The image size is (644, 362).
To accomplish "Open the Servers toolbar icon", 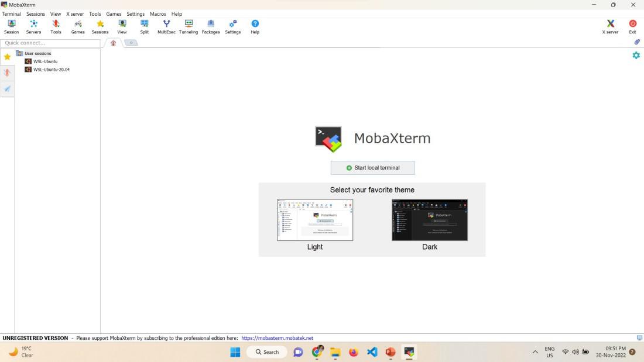I will click(34, 27).
